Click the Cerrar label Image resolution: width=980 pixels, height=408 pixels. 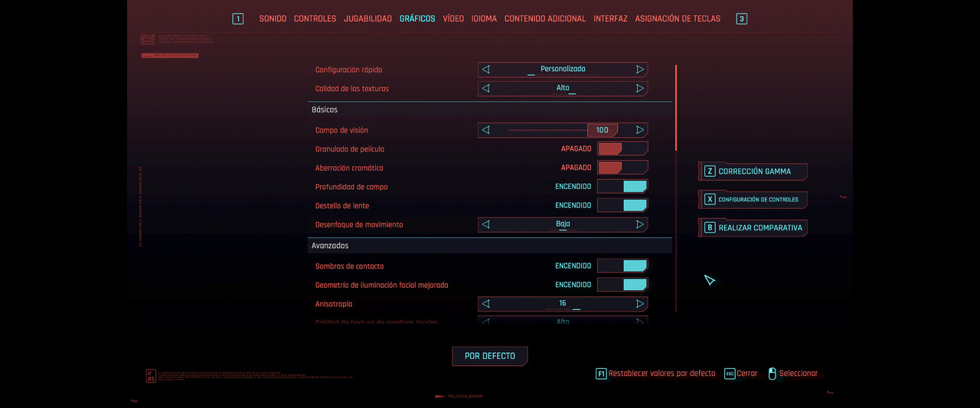pos(747,374)
